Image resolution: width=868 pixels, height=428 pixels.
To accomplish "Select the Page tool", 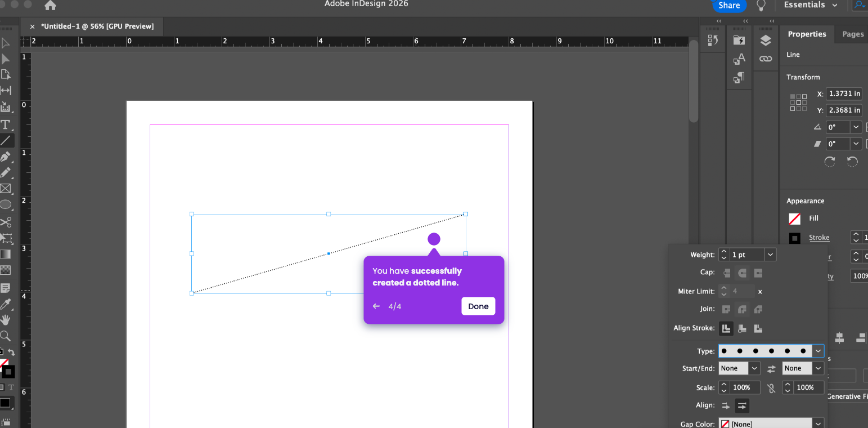I will point(6,74).
